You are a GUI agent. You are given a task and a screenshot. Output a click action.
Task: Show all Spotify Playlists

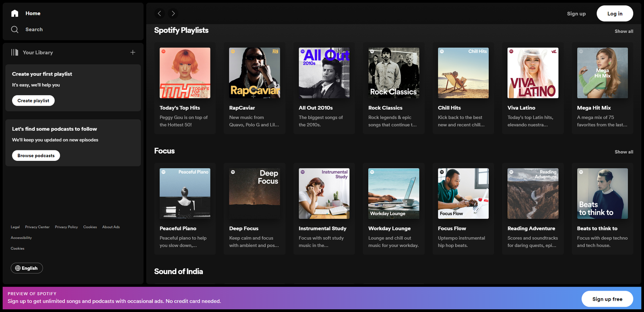pyautogui.click(x=624, y=31)
